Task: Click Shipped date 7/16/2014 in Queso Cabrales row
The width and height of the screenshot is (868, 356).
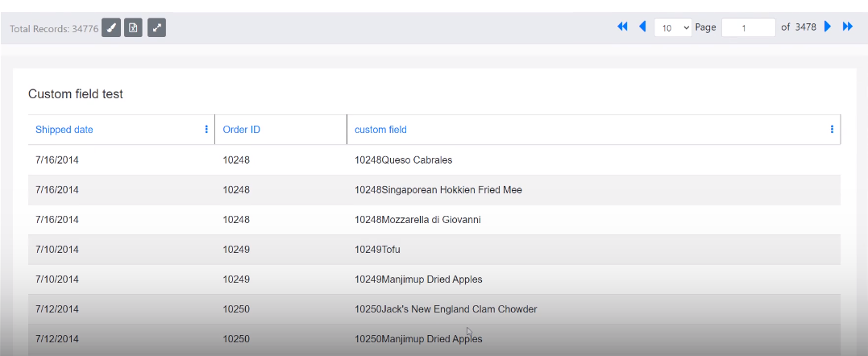Action: [57, 160]
